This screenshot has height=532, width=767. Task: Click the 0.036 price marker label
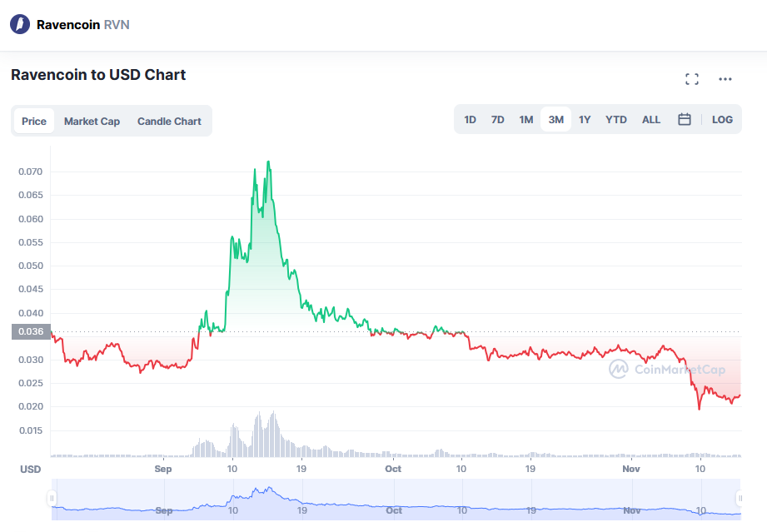pyautogui.click(x=31, y=331)
